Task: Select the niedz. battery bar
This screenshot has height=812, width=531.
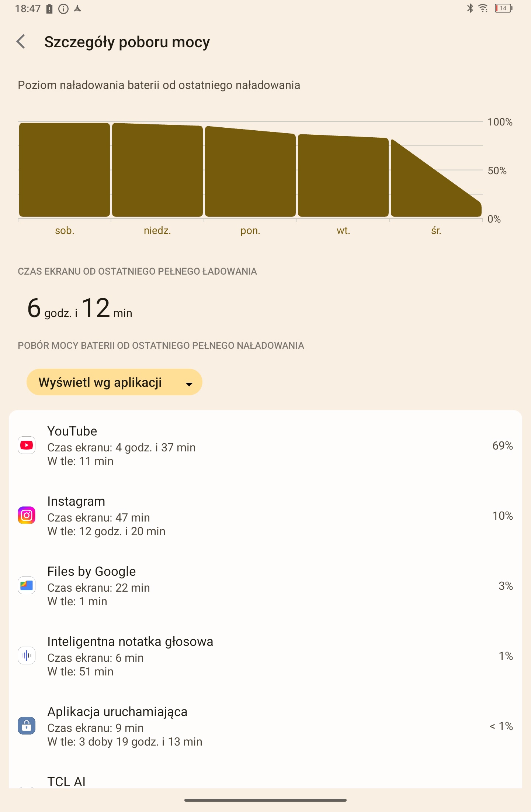Action: coord(157,170)
